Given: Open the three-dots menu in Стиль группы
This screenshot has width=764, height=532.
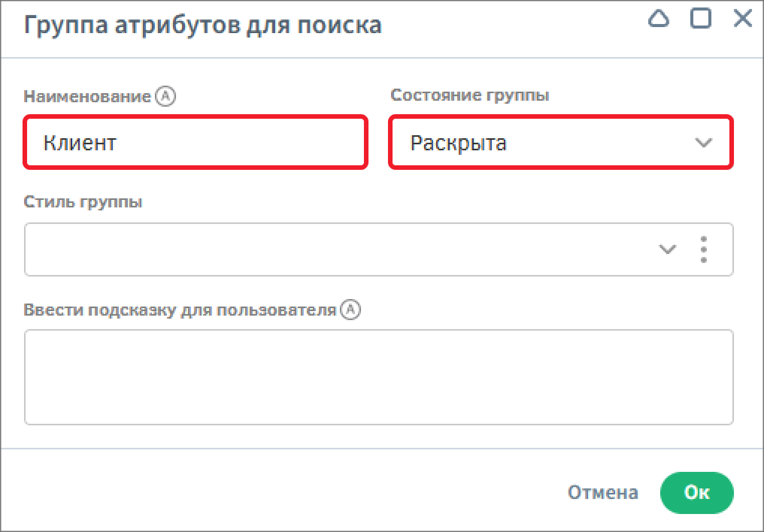Looking at the screenshot, I should [x=703, y=249].
